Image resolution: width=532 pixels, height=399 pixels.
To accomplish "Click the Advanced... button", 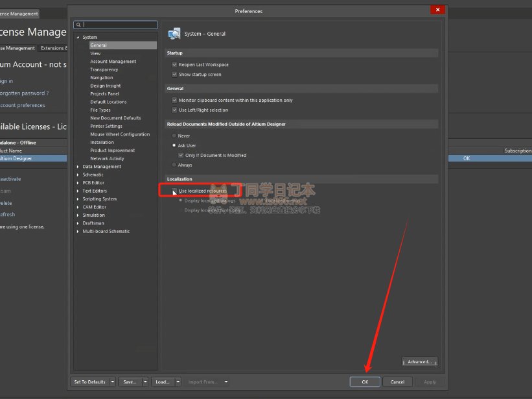I will pos(420,362).
